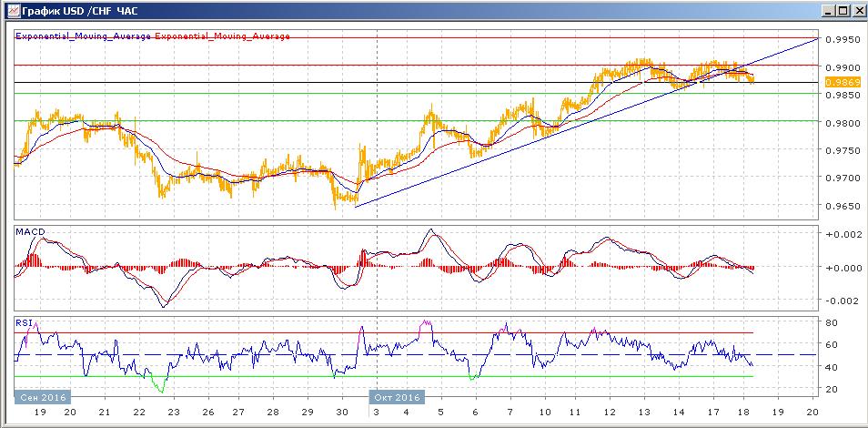The image size is (868, 428).
Task: Click date 3 on the time axis
Action: tap(377, 413)
